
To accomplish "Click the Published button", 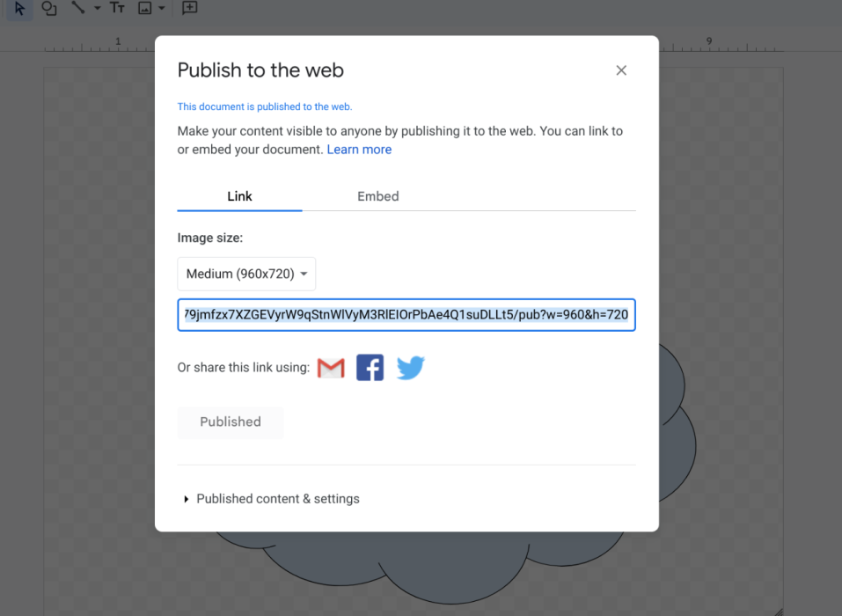I will click(230, 422).
